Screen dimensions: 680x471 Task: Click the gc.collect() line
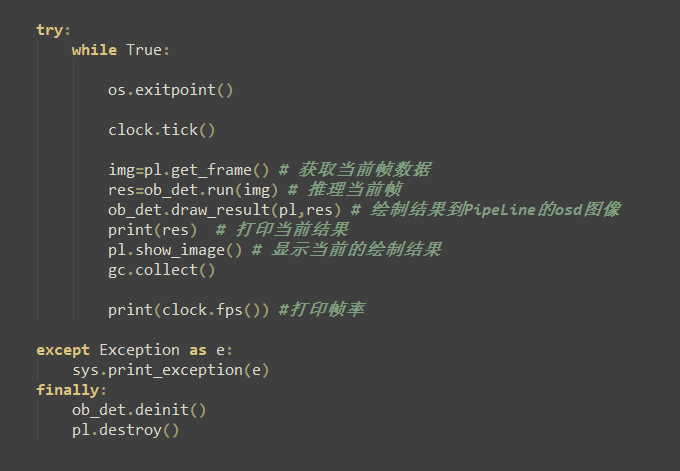[161, 270]
